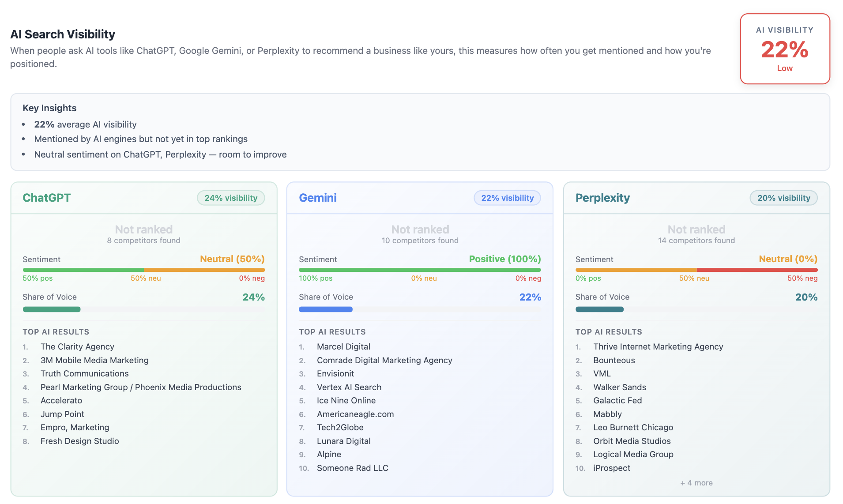Select 'Vertex AI Search' result

click(x=349, y=387)
